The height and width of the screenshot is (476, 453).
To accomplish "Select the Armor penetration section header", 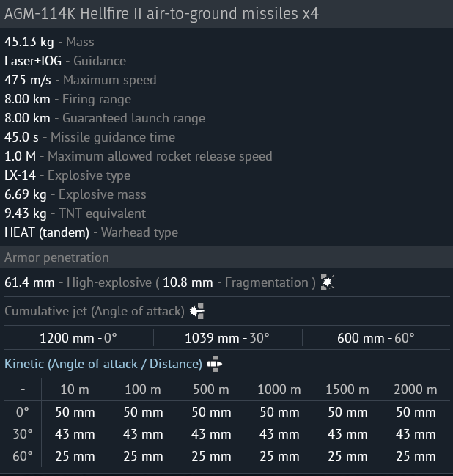I will [226, 257].
